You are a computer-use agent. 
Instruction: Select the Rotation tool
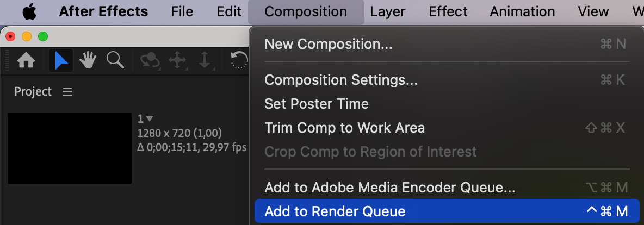(x=239, y=60)
